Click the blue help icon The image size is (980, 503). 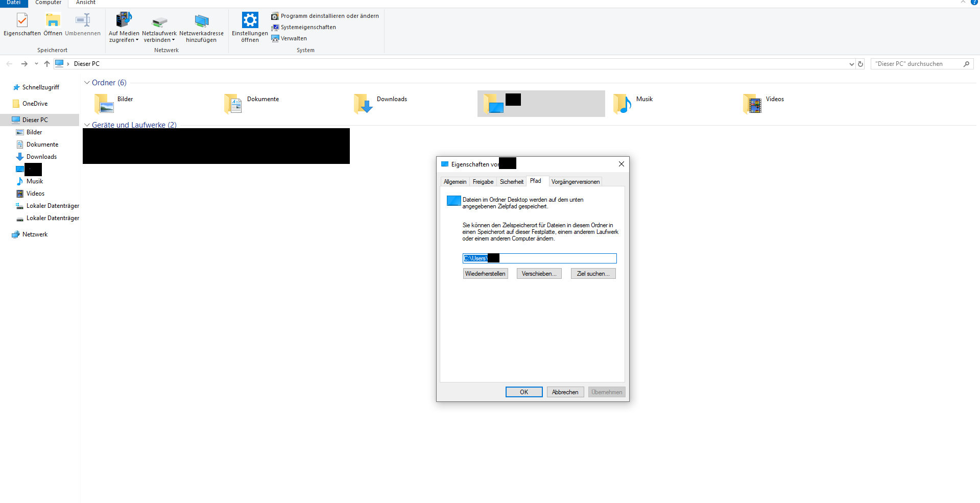coord(974,2)
